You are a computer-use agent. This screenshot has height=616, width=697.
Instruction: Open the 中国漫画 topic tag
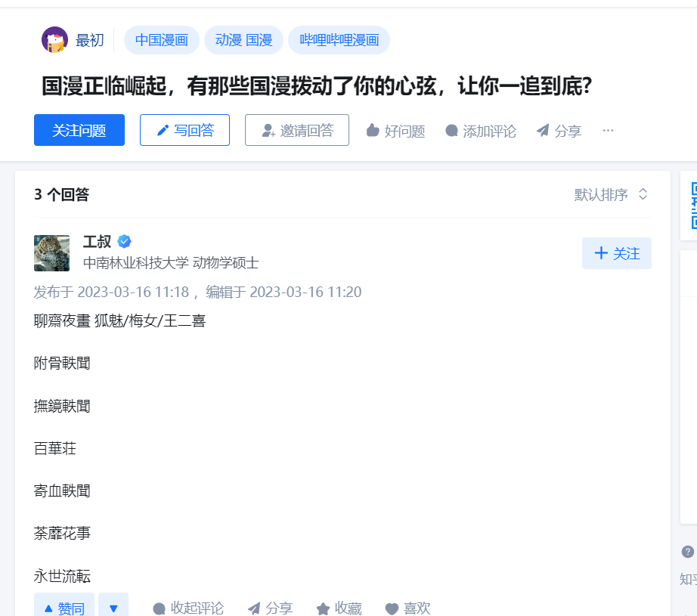161,40
